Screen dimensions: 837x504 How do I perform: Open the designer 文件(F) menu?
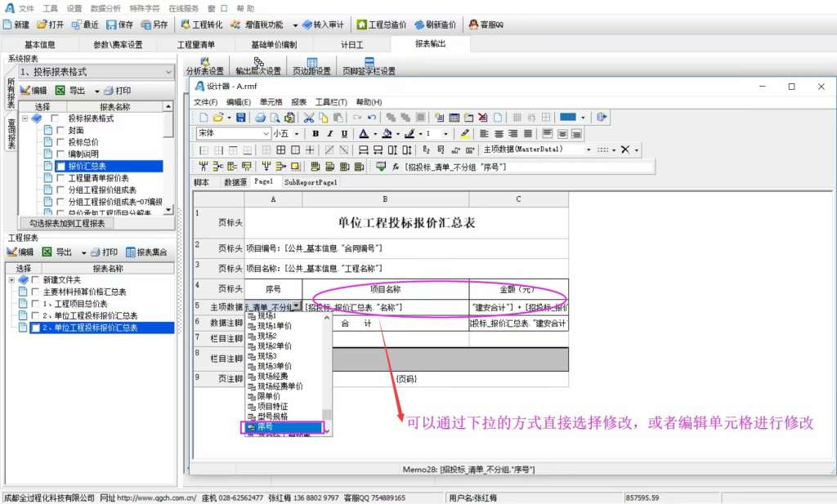pyautogui.click(x=205, y=102)
